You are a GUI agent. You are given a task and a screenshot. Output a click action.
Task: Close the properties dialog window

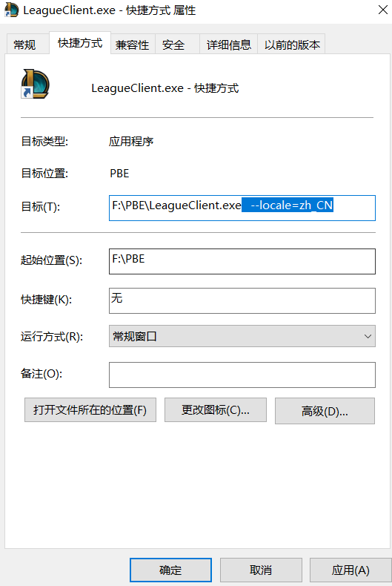[382, 10]
